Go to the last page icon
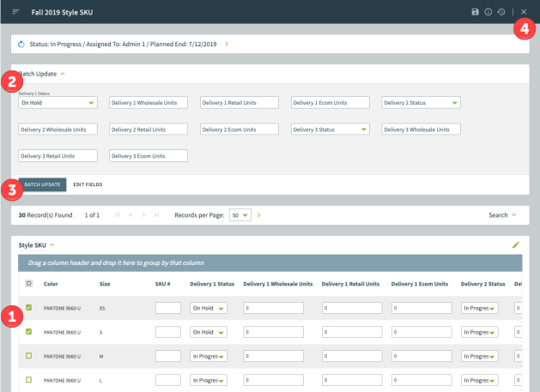This screenshot has width=540, height=392. [x=156, y=214]
